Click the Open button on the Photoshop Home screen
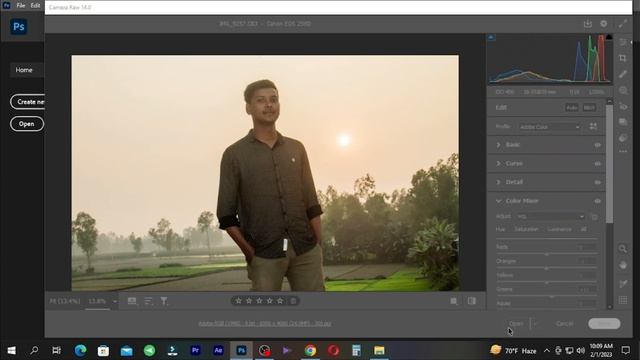 click(x=27, y=124)
